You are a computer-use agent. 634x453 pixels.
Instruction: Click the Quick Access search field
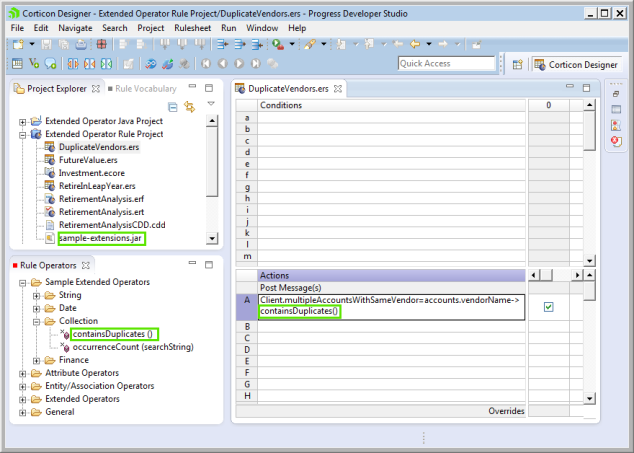click(x=446, y=64)
